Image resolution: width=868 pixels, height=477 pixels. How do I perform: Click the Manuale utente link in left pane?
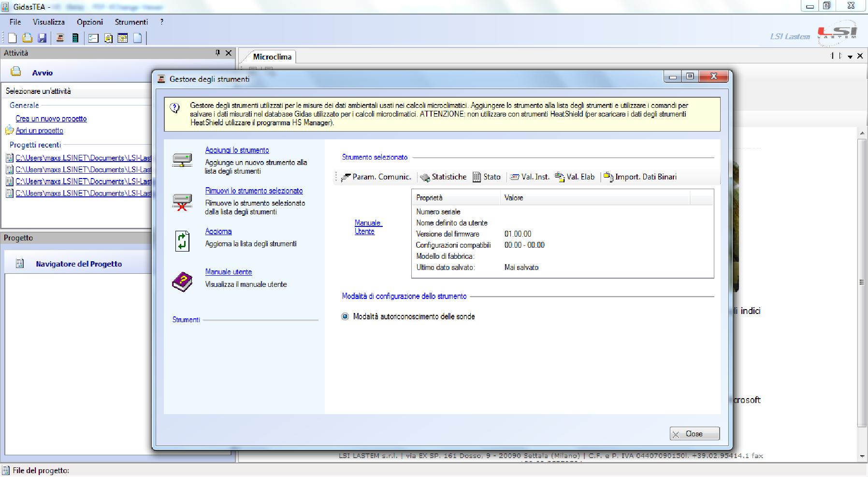(x=229, y=272)
